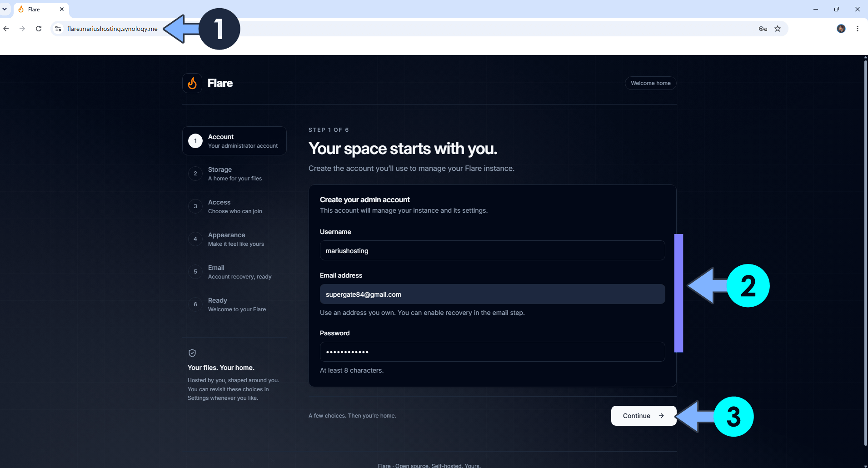868x468 pixels.
Task: Go back with the browser back arrow
Action: coord(6,29)
